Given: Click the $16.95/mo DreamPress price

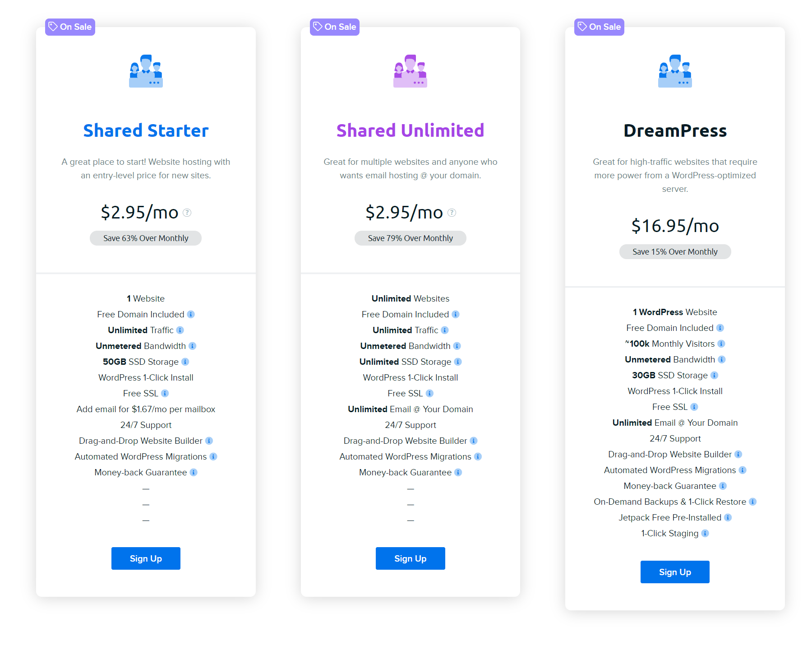Looking at the screenshot, I should point(675,226).
